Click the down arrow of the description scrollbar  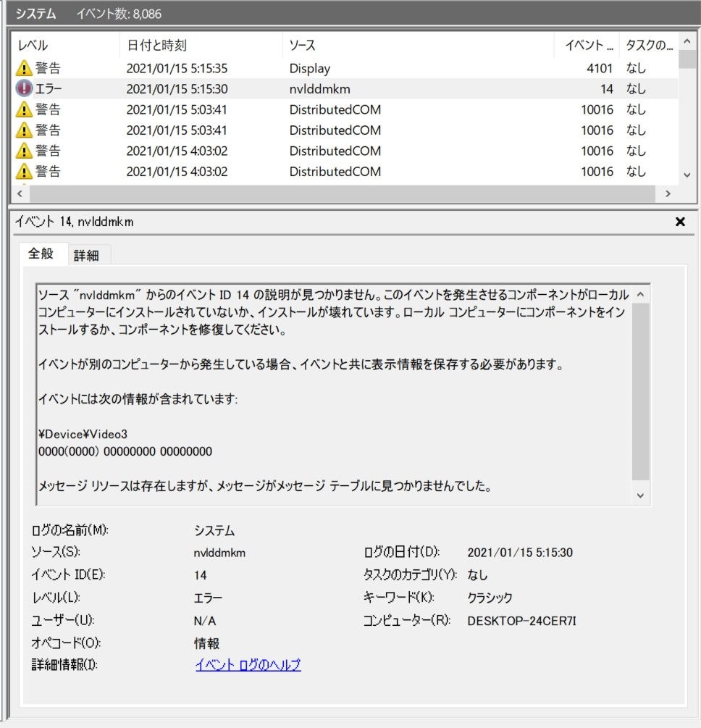point(640,495)
